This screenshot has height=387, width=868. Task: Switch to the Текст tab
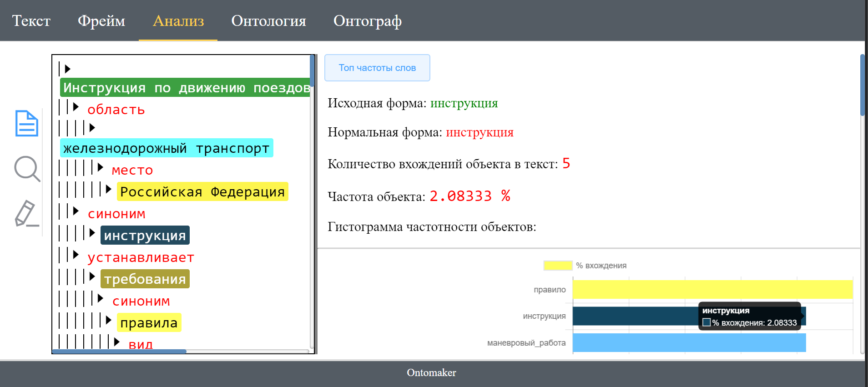click(31, 21)
